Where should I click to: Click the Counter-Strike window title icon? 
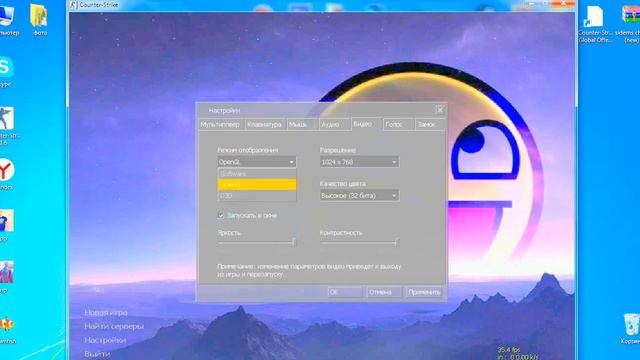click(x=73, y=5)
